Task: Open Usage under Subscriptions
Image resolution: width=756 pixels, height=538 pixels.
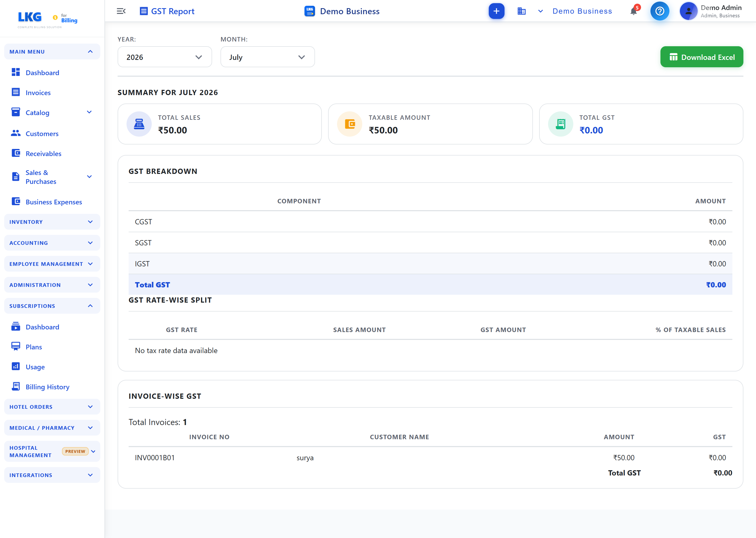Action: (35, 367)
